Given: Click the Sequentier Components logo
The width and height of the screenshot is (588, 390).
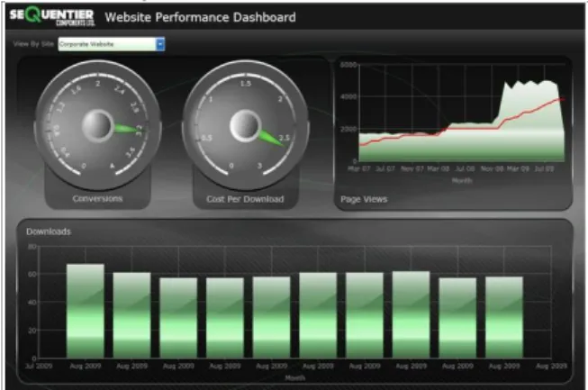Looking at the screenshot, I should (x=52, y=17).
